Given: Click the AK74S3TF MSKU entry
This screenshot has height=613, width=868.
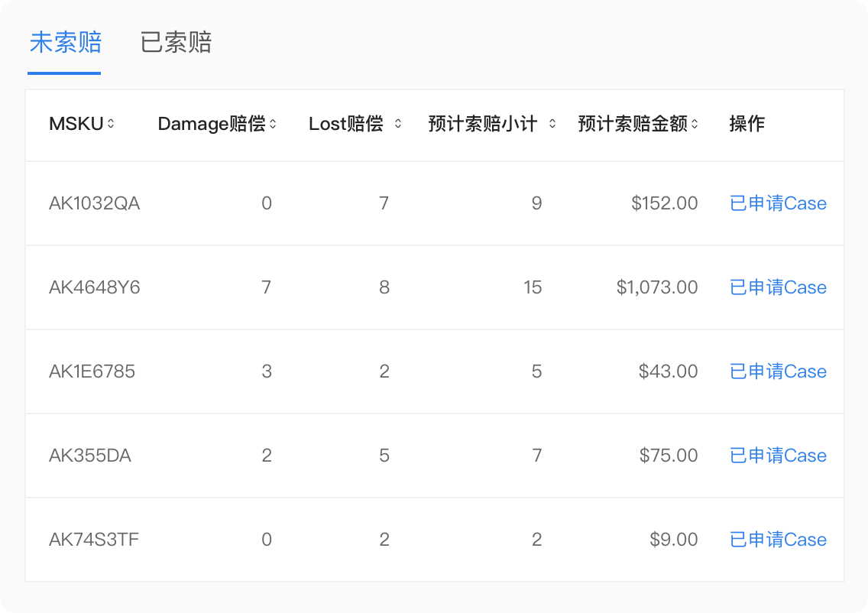Looking at the screenshot, I should (x=93, y=540).
